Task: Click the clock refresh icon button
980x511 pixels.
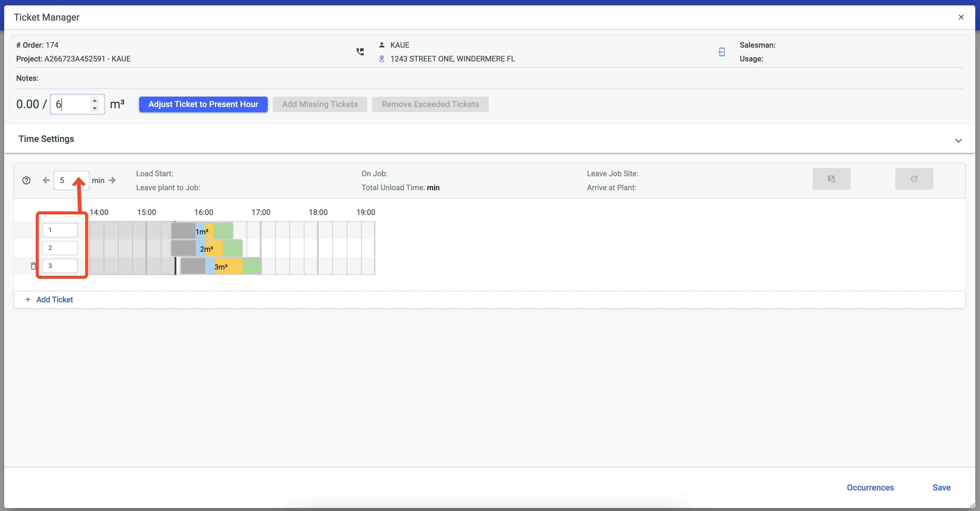Action: point(914,179)
